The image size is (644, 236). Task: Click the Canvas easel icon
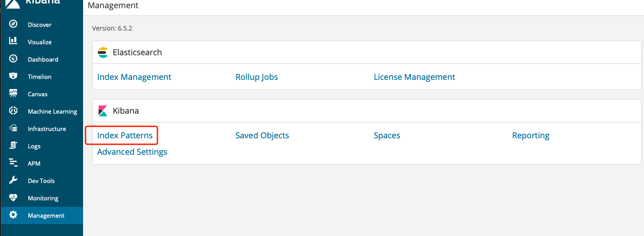click(13, 94)
